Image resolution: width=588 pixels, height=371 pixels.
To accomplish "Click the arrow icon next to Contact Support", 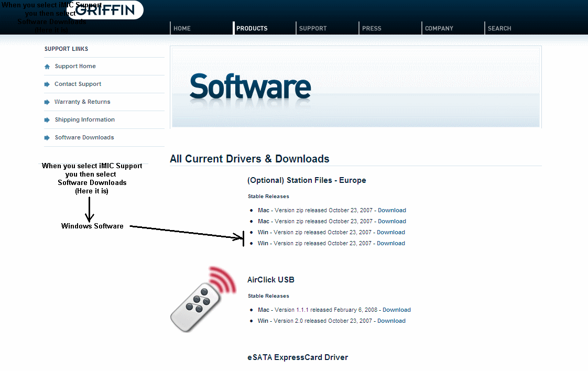I will tap(47, 84).
